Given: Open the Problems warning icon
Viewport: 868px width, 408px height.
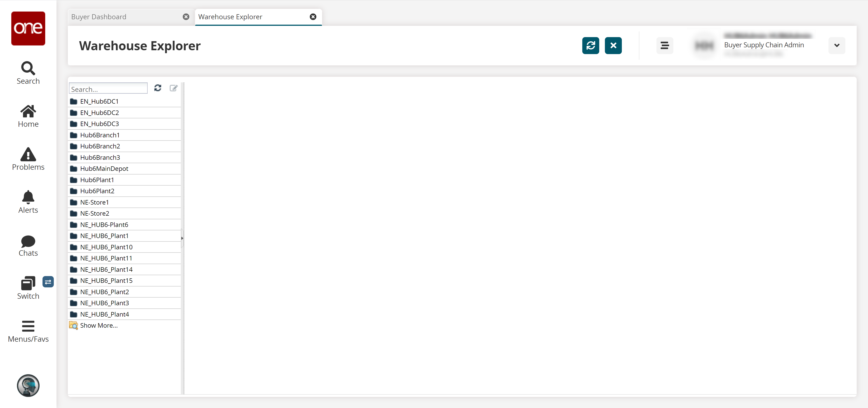Looking at the screenshot, I should point(28,158).
